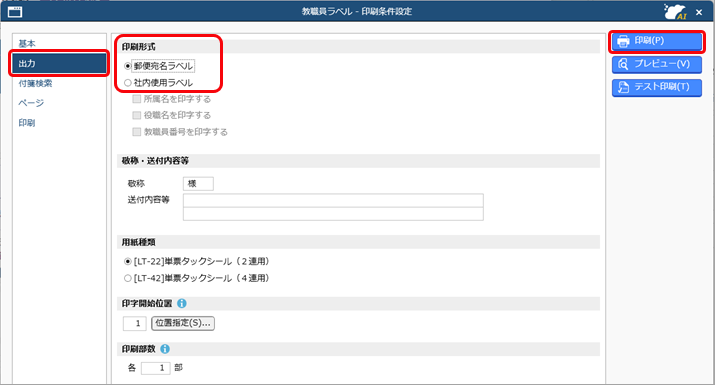Click the プレビュー(V) button
The width and height of the screenshot is (715, 385).
tap(657, 64)
